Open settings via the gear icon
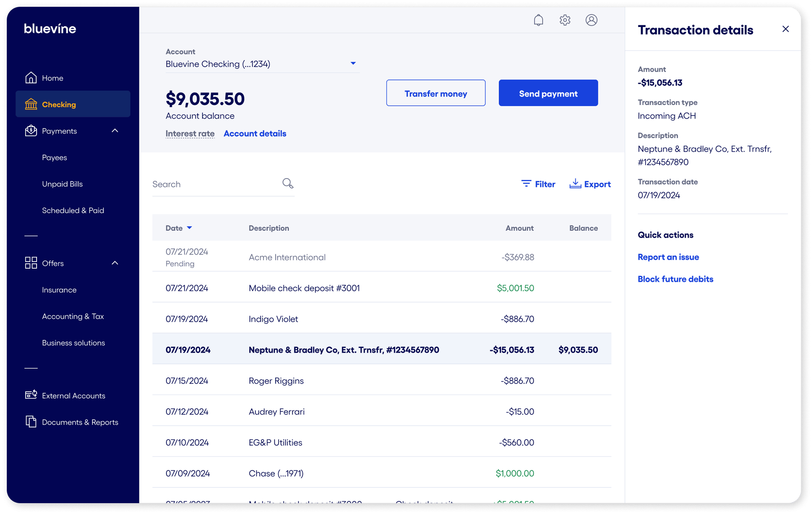Viewport: 812px width, 514px height. coord(565,20)
